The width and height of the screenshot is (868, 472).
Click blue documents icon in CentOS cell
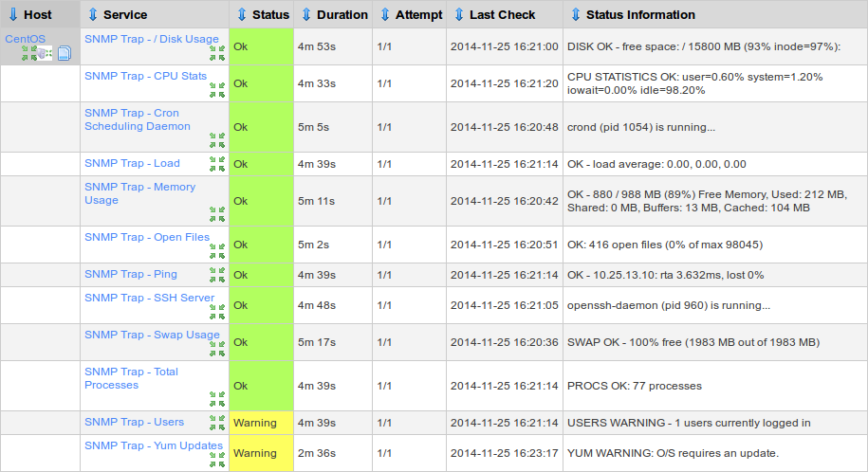click(65, 53)
